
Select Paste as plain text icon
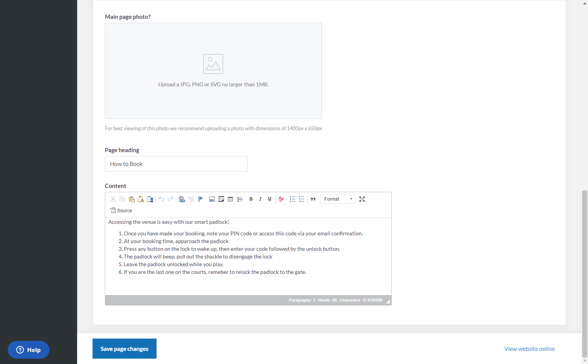(141, 199)
